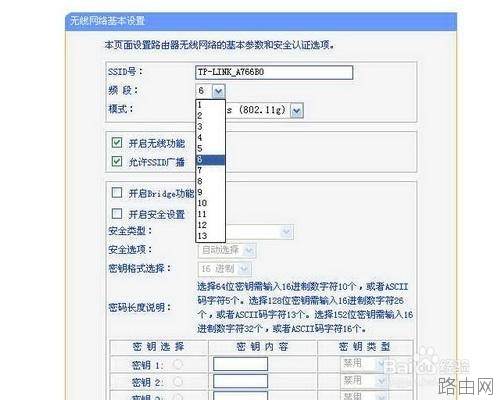Click the 无线网络基本设置 title header
The width and height of the screenshot is (500, 400).
[x=107, y=21]
